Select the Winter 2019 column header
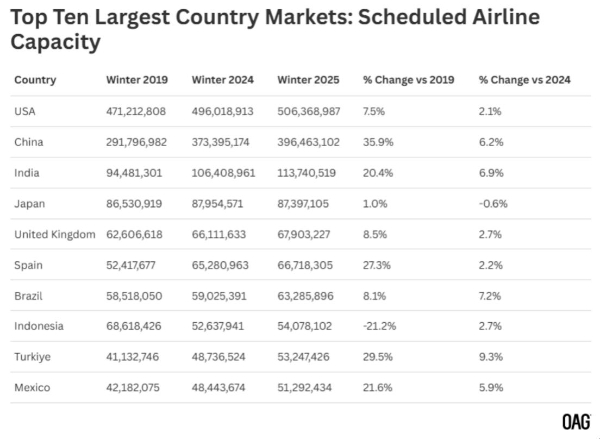The image size is (600, 440). 137,80
